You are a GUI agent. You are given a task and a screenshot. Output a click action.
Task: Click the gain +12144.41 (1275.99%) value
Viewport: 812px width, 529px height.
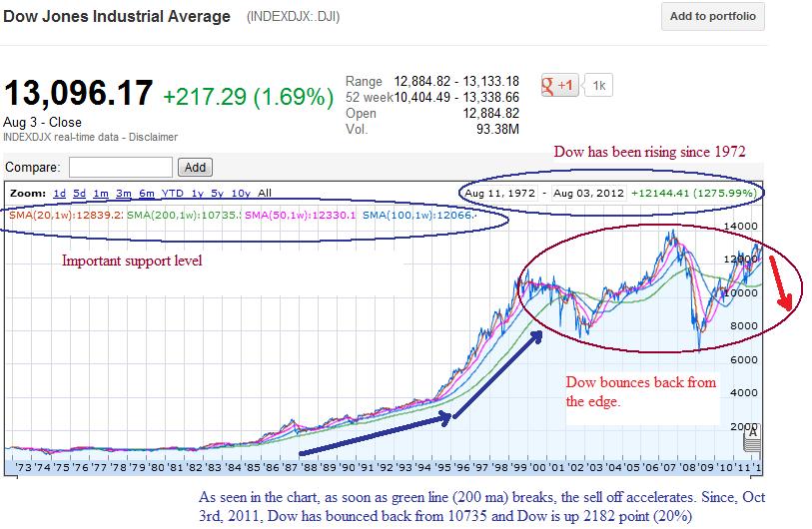coord(694,193)
